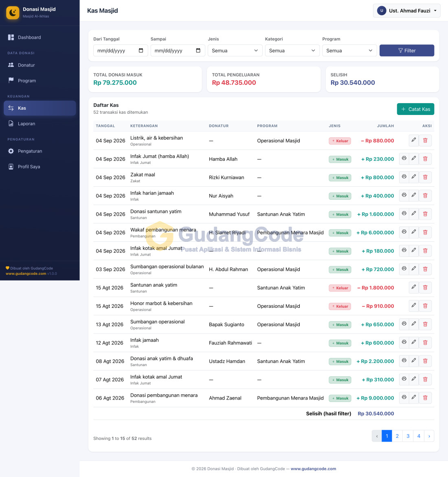Open the footer www.gudangcode.com link
Viewport: 448px width, 477px height.
point(313,469)
